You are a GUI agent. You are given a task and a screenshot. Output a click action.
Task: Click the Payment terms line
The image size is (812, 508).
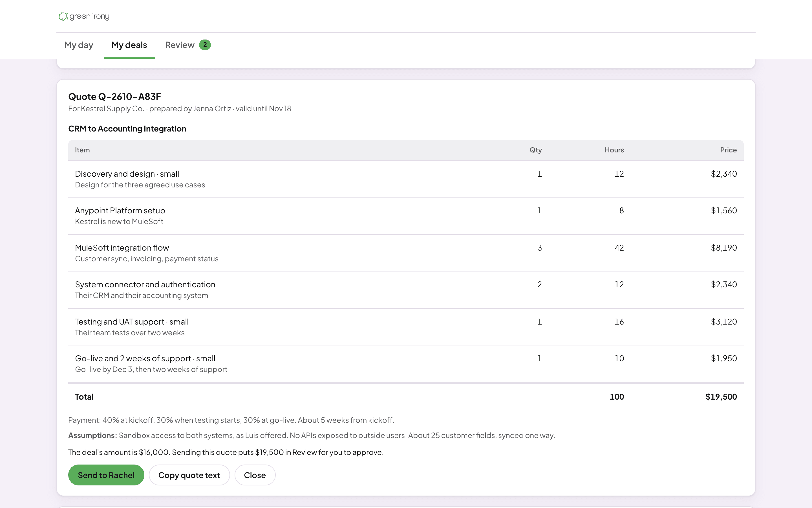point(231,420)
